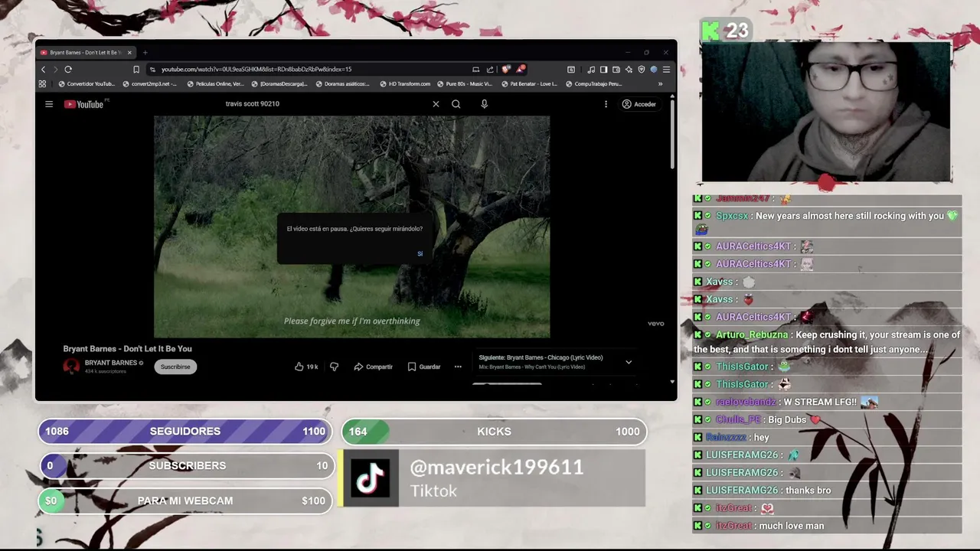980x551 pixels.
Task: Go to the YouTube home logo
Action: pyautogui.click(x=83, y=104)
